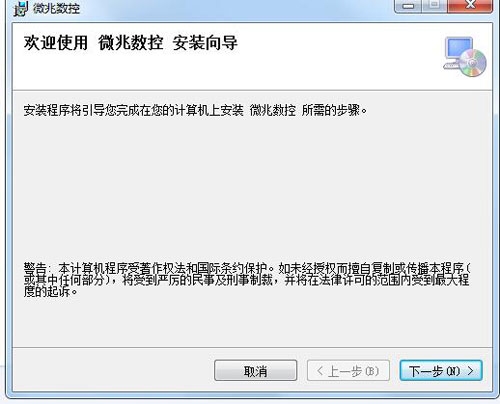
Task: Proceed with 下一步(N) button
Action: pos(441,370)
